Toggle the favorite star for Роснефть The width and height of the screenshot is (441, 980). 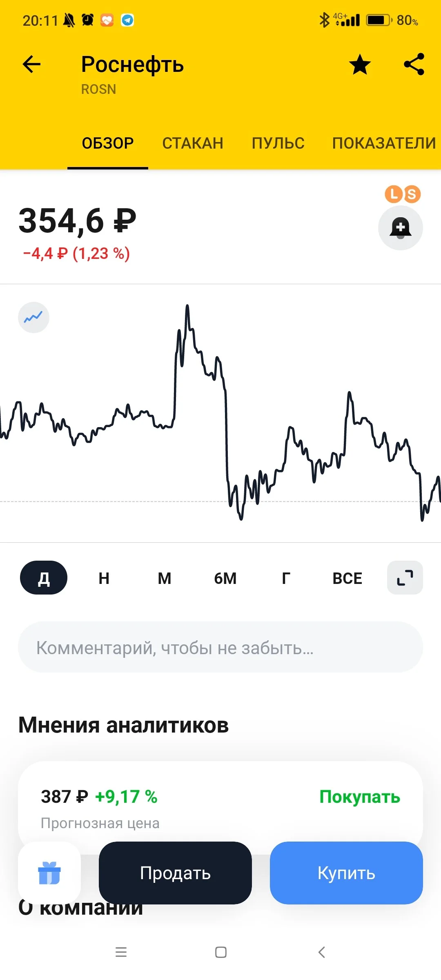(360, 65)
